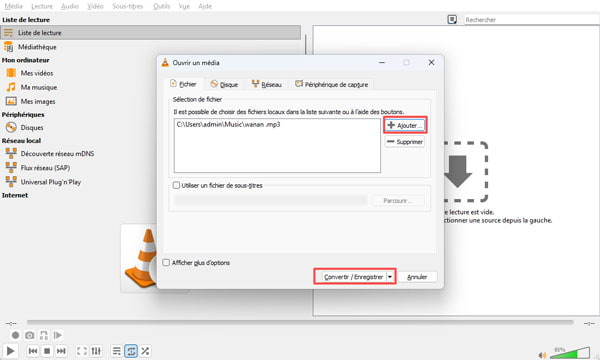Open Ma musique folder
Viewport: 600px width, 360px height.
click(x=39, y=87)
